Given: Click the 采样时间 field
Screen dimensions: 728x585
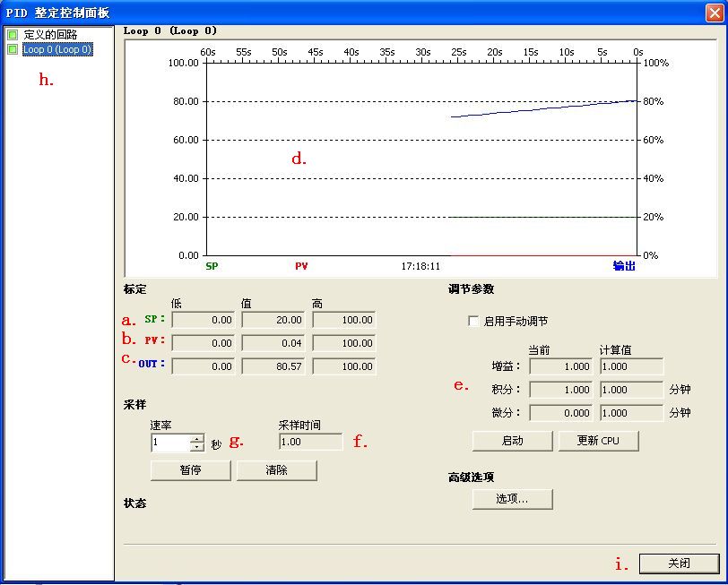Looking at the screenshot, I should click(310, 442).
